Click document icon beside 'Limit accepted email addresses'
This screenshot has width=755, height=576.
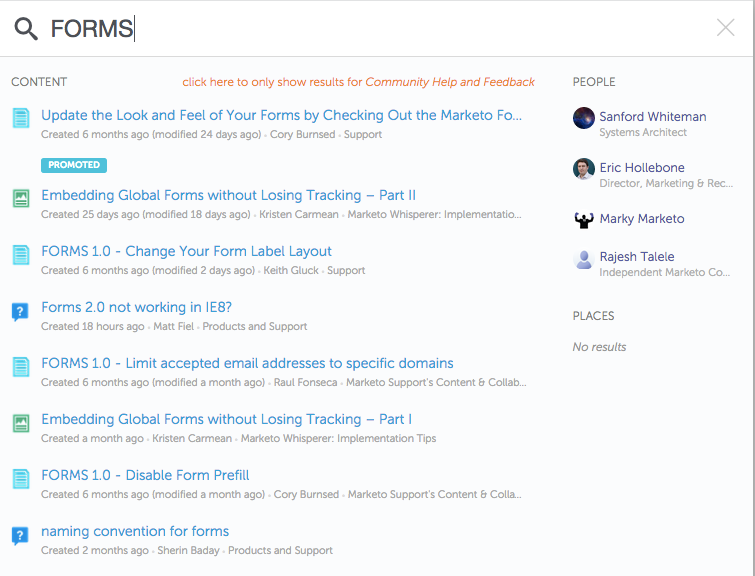[21, 367]
